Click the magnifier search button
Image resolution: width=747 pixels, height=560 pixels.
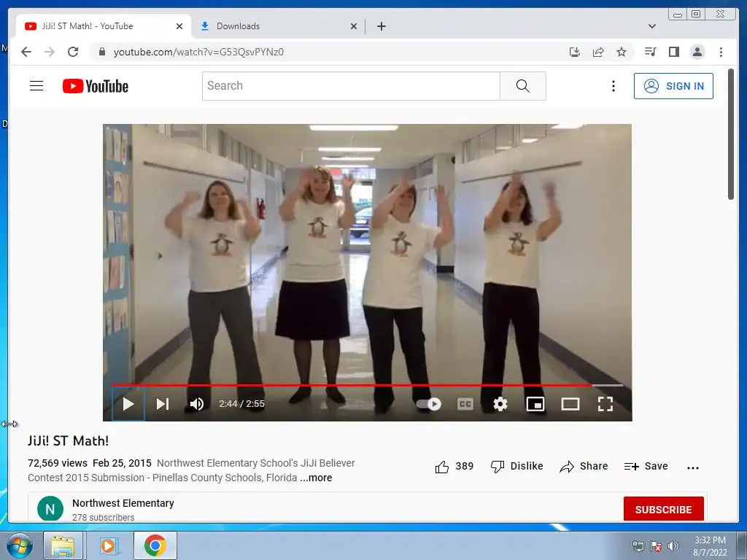[522, 86]
